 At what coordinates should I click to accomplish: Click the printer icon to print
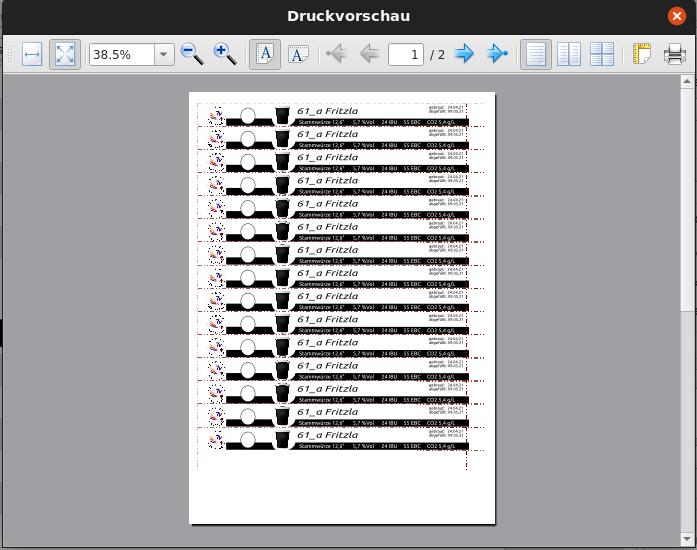pos(675,54)
